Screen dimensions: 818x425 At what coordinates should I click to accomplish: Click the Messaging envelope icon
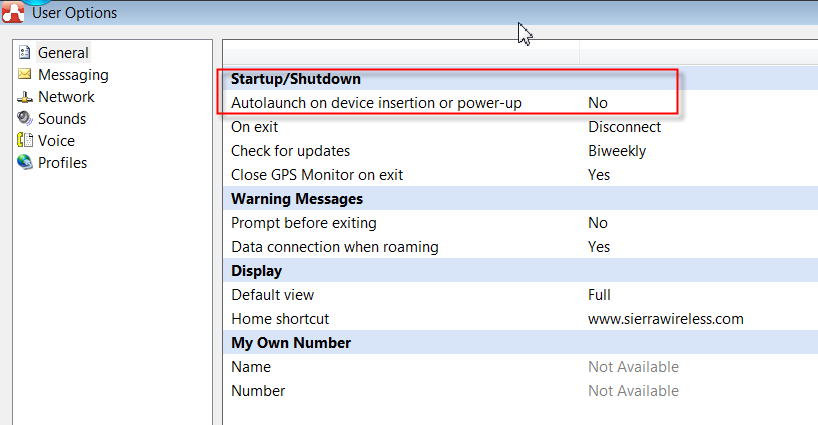(25, 75)
